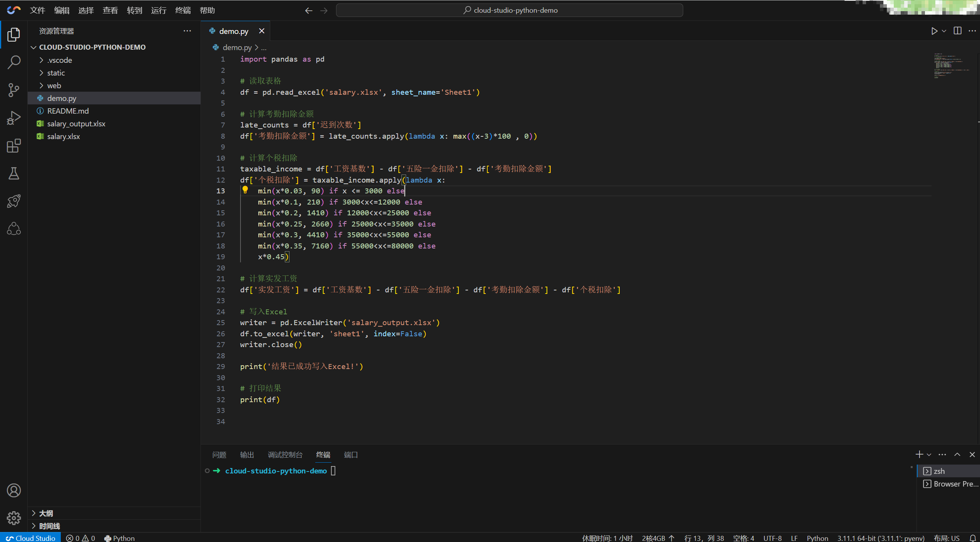
Task: Open the Manage settings gear icon
Action: (14, 518)
